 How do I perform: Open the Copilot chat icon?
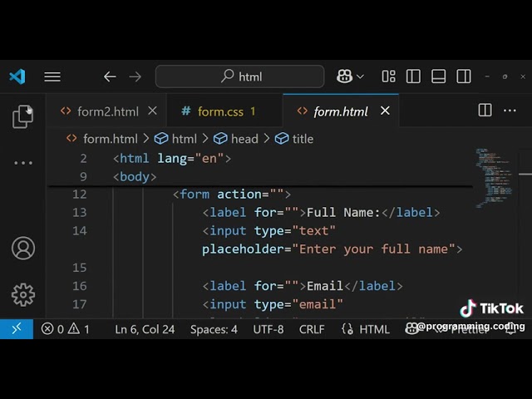coord(344,76)
